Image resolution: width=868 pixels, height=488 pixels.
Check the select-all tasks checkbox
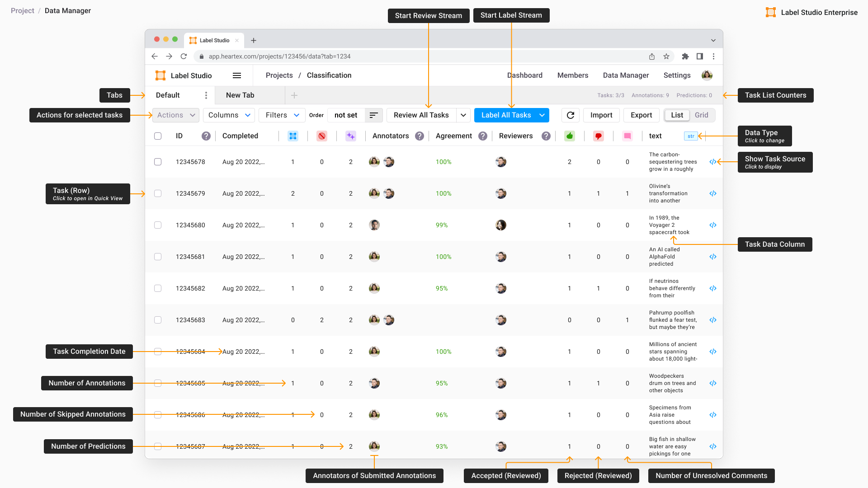(158, 136)
